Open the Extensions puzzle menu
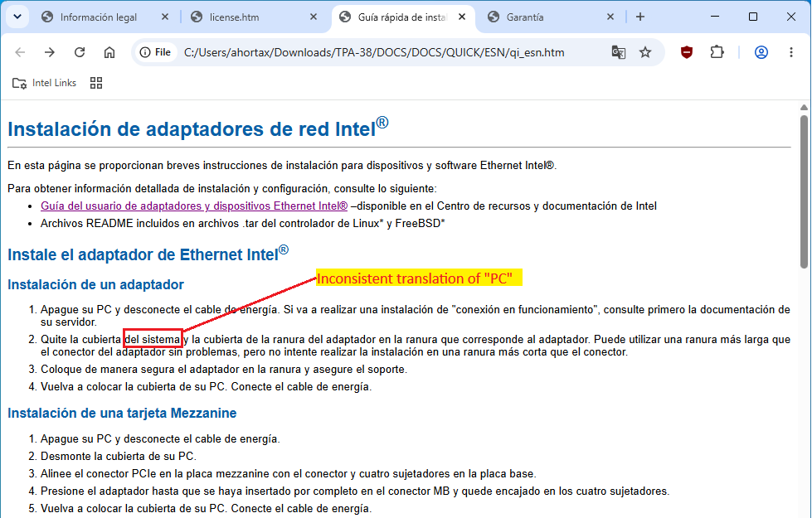812x518 pixels. coord(717,52)
